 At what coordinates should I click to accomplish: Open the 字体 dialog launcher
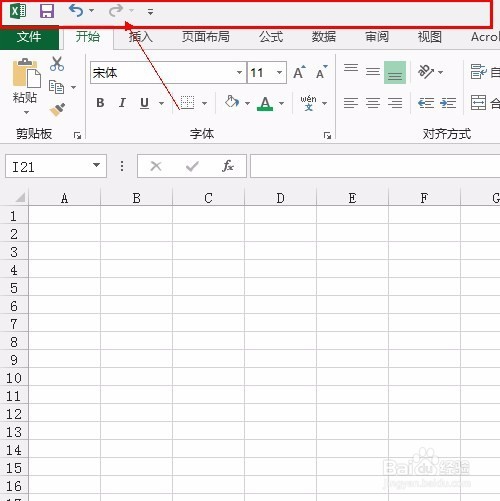327,135
